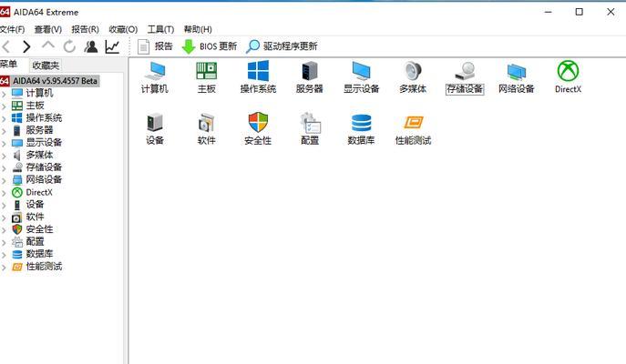This screenshot has width=626, height=364.
Task: Select 操作系统 label in the sidebar tree
Action: pyautogui.click(x=44, y=118)
